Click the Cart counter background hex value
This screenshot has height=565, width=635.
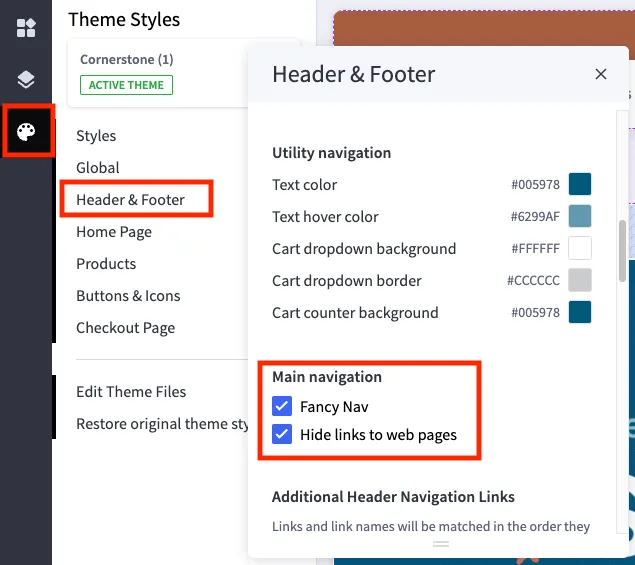tap(535, 312)
